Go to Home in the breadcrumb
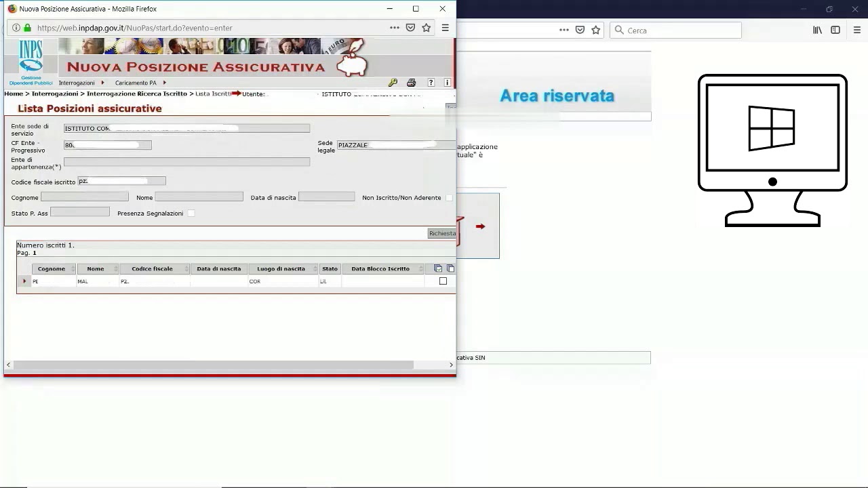Image resolution: width=868 pixels, height=488 pixels. click(x=14, y=94)
